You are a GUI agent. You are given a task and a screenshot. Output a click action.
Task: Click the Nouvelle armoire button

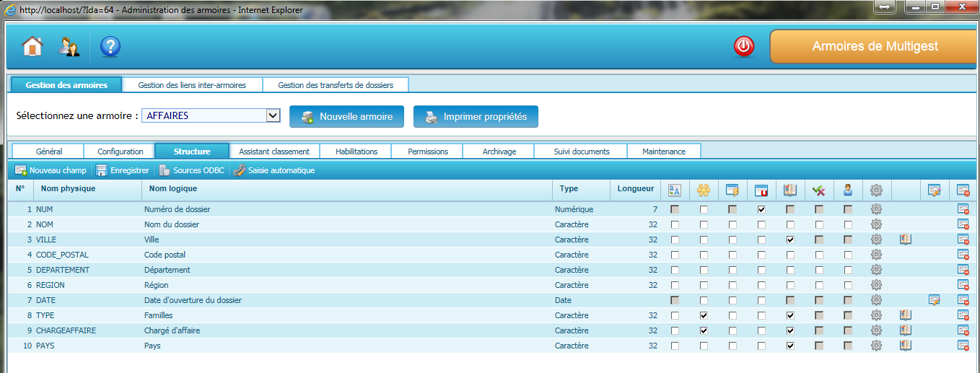tap(346, 117)
